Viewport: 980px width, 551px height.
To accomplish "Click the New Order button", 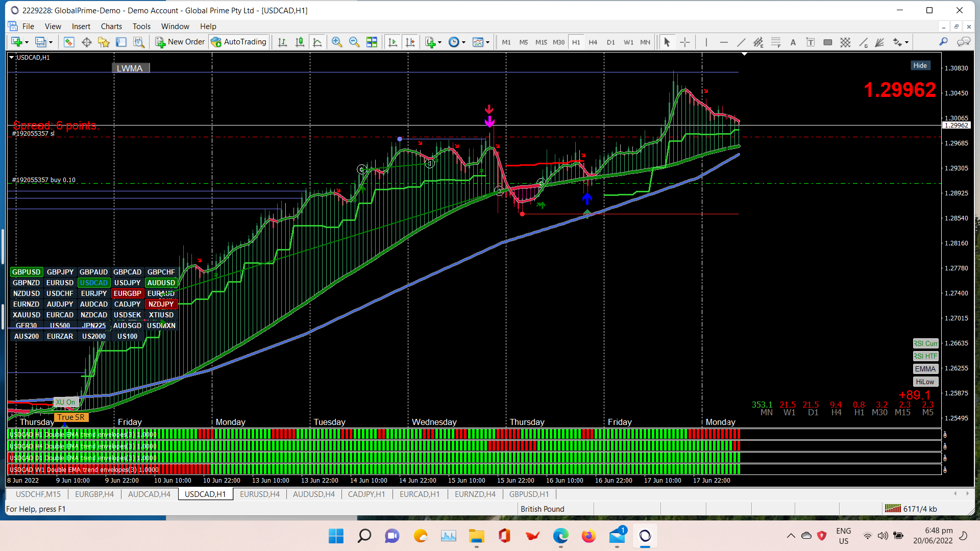I will coord(180,42).
